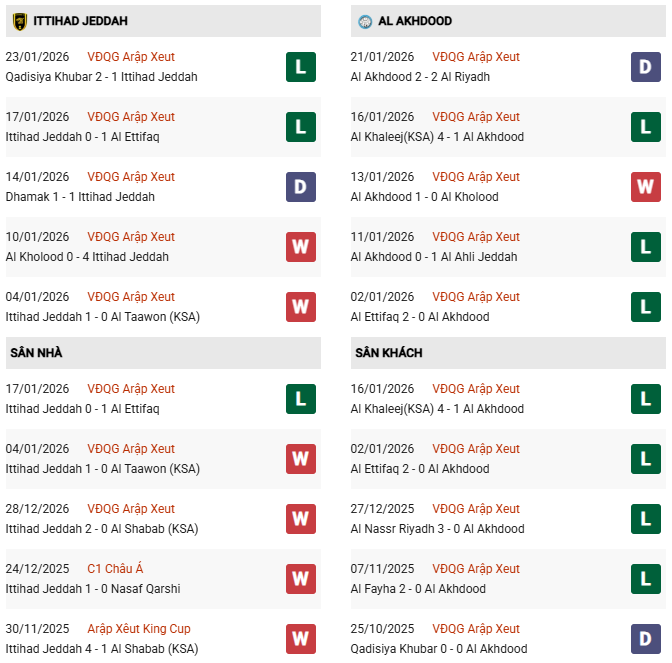Screen dimensions: 672x663
Task: Open the C1 Châu Á league link
Action: point(114,569)
